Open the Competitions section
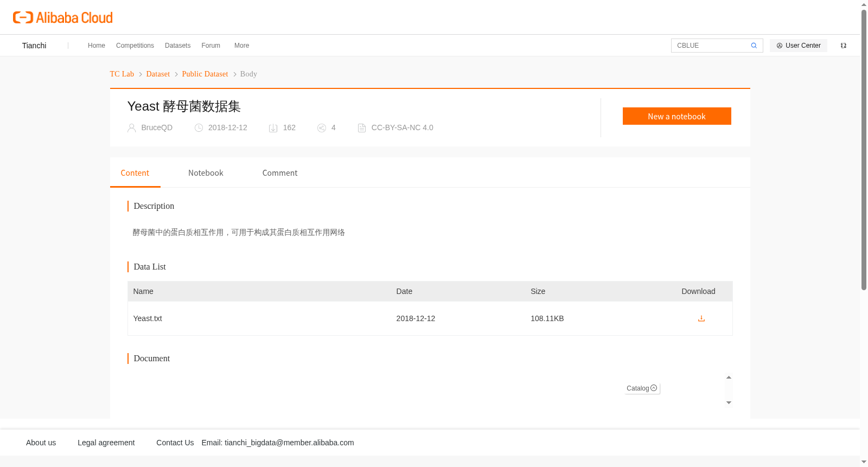This screenshot has height=467, width=868. point(135,46)
